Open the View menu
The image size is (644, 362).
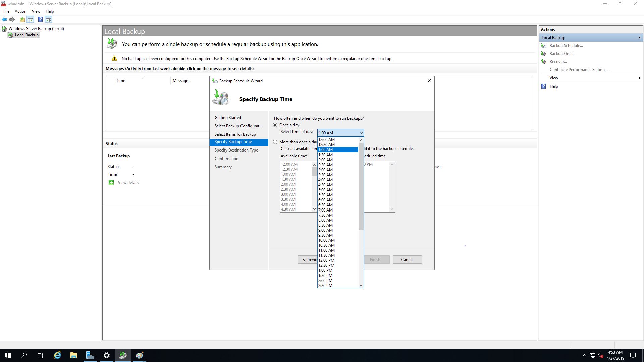pos(36,11)
